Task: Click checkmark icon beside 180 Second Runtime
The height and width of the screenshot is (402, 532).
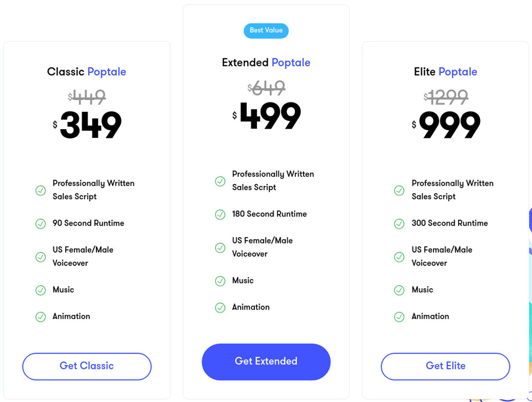Action: [x=220, y=215]
